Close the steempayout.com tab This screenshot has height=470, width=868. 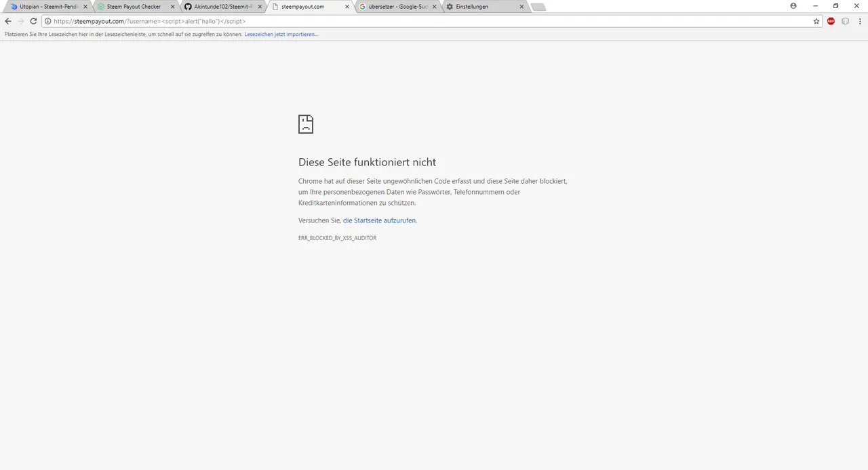click(x=347, y=7)
